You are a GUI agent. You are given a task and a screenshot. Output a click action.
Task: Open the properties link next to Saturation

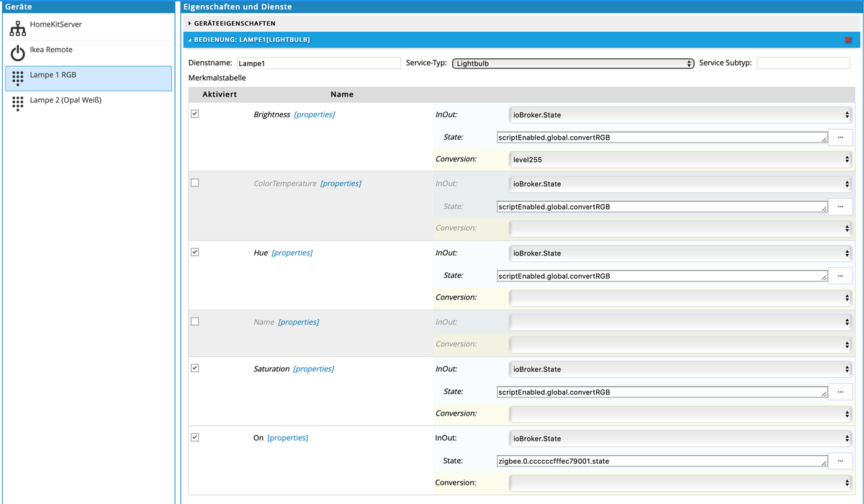click(x=313, y=369)
